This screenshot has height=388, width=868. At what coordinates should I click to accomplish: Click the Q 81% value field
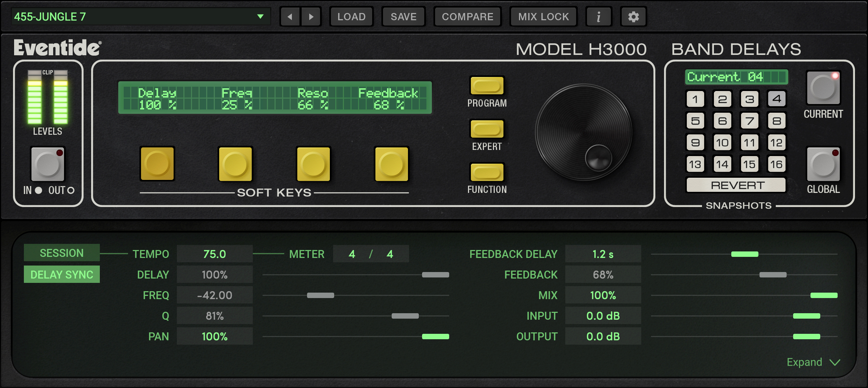point(215,316)
